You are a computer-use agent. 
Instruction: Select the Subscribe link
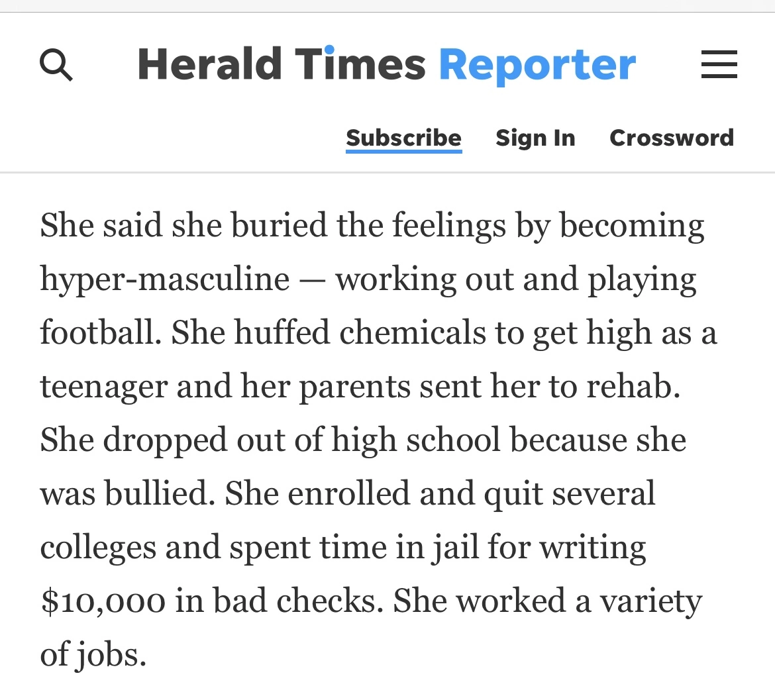point(403,138)
